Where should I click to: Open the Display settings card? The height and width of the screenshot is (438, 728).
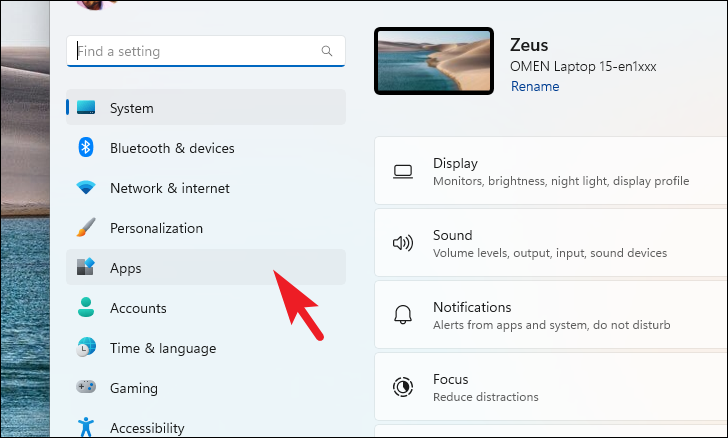(x=551, y=170)
